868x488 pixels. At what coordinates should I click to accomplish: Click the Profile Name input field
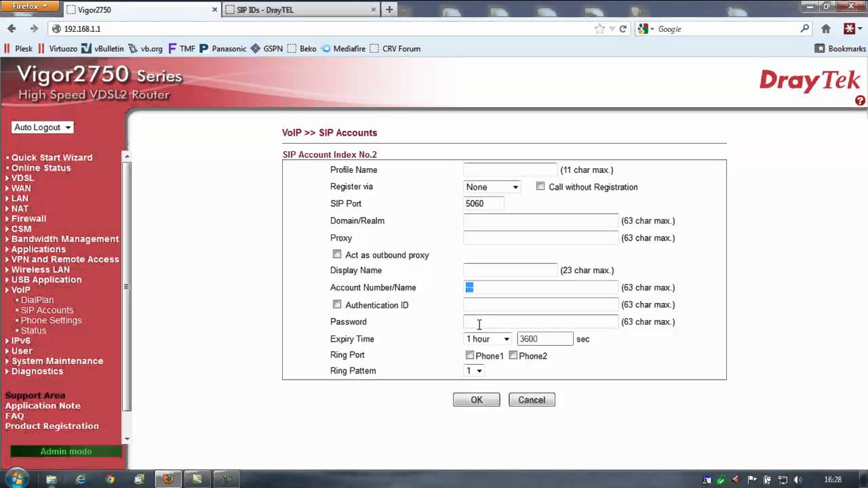[x=510, y=170]
